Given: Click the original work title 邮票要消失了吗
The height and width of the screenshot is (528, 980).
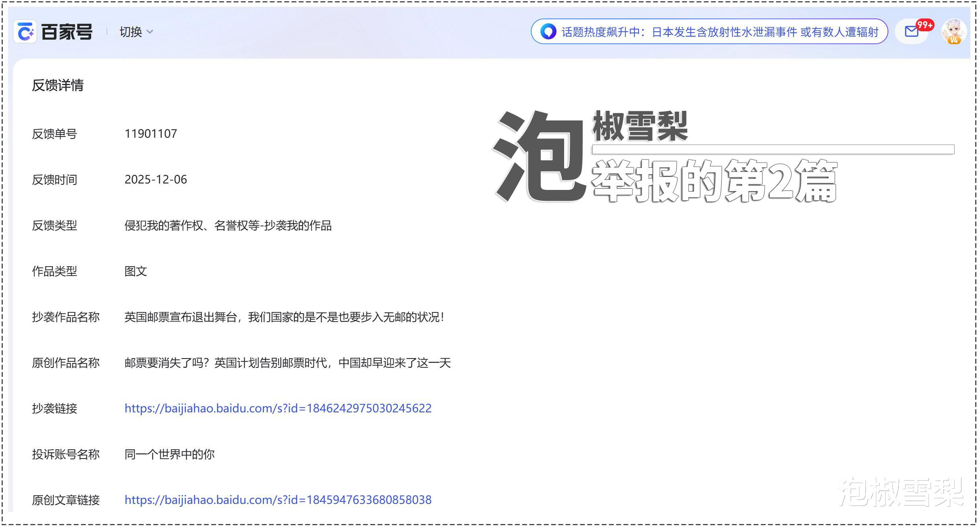Looking at the screenshot, I should click(x=287, y=363).
